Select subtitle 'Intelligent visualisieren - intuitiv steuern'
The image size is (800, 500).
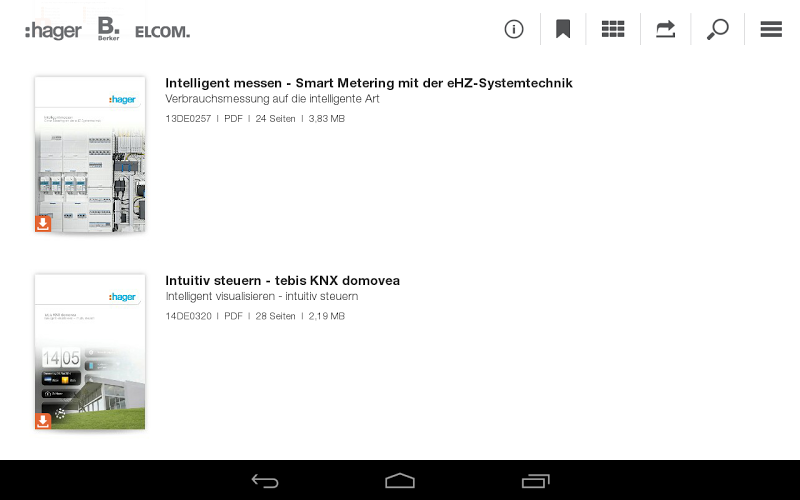[262, 296]
